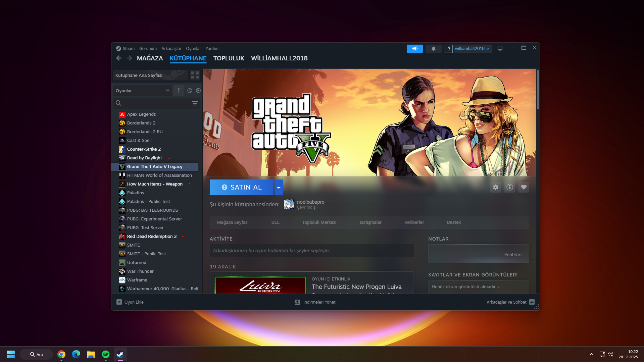The height and width of the screenshot is (362, 644).
Task: Open File Explorer from the taskbar
Action: [x=91, y=354]
